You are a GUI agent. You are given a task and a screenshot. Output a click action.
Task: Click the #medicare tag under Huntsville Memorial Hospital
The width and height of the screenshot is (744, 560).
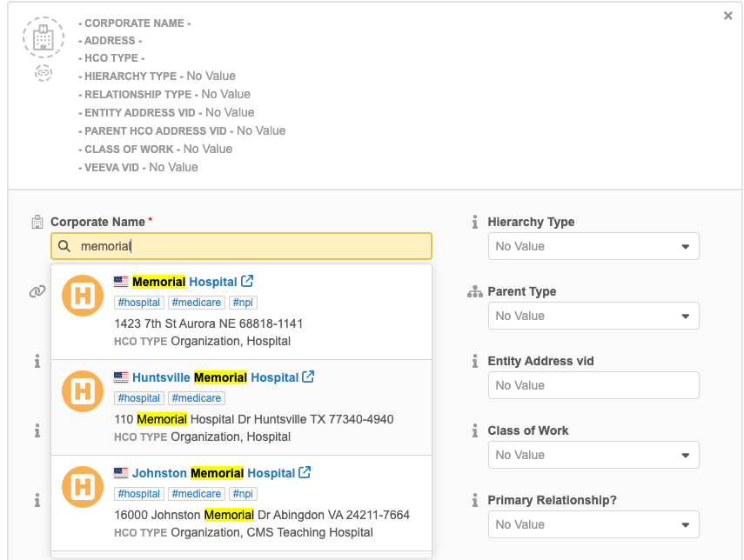click(196, 398)
